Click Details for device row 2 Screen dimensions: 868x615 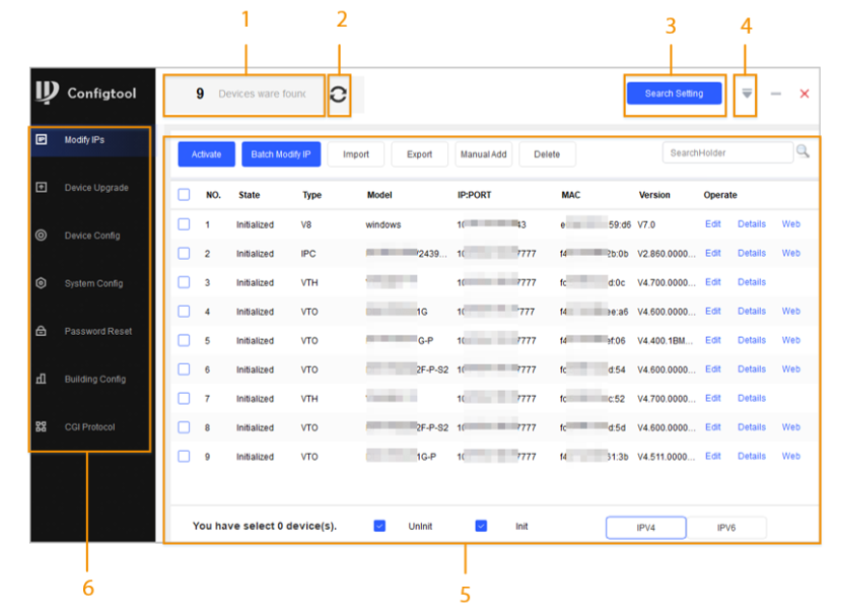point(752,253)
